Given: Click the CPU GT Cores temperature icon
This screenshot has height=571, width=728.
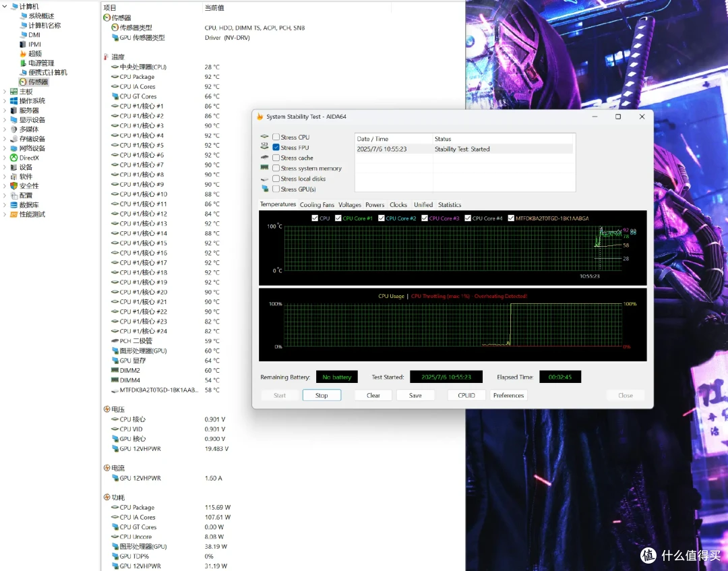Looking at the screenshot, I should pyautogui.click(x=115, y=96).
